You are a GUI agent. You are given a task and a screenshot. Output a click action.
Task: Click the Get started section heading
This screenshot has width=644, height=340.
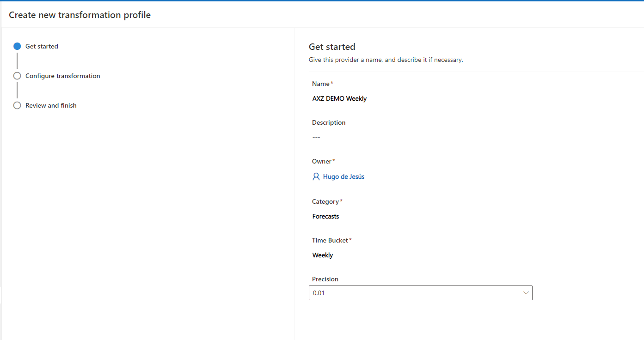tap(332, 47)
